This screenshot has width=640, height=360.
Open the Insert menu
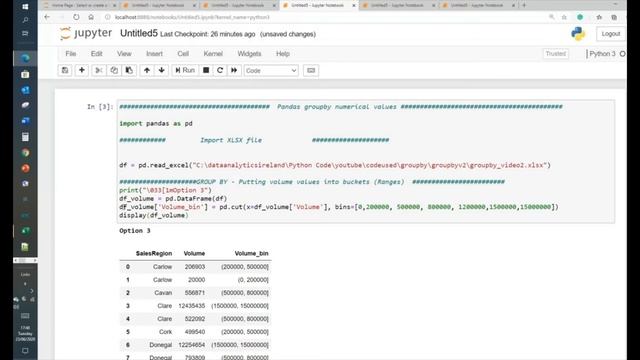(154, 53)
